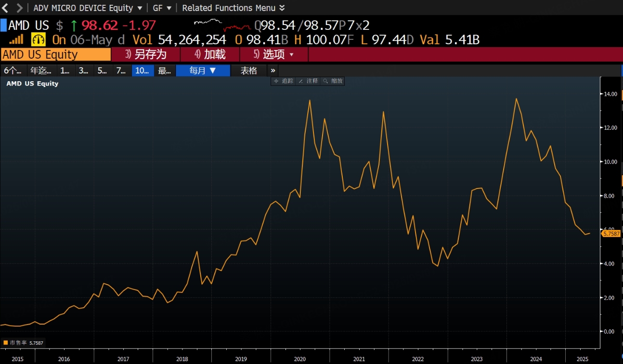Click the 加载 load button

(x=210, y=54)
